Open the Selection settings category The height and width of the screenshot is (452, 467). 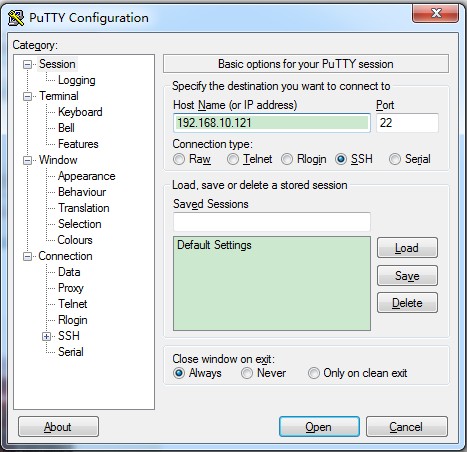tap(80, 224)
